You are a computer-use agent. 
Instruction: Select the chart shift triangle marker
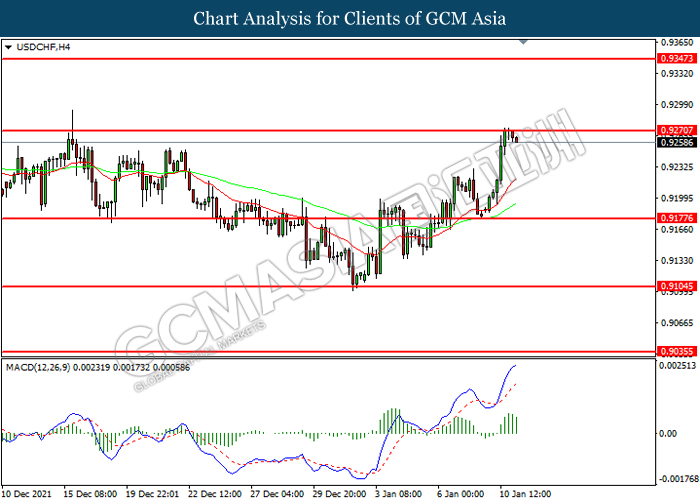[x=523, y=42]
